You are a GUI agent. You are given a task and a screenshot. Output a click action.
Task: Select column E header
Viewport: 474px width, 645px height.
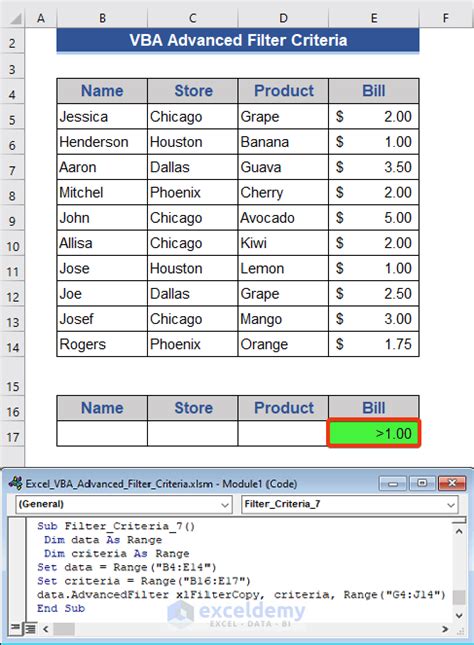(x=374, y=18)
